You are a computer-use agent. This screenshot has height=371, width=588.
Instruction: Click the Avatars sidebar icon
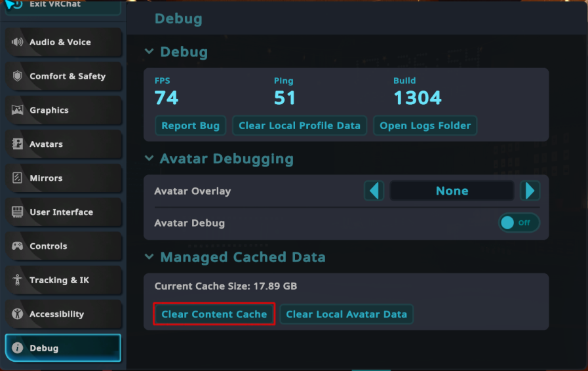pyautogui.click(x=18, y=144)
